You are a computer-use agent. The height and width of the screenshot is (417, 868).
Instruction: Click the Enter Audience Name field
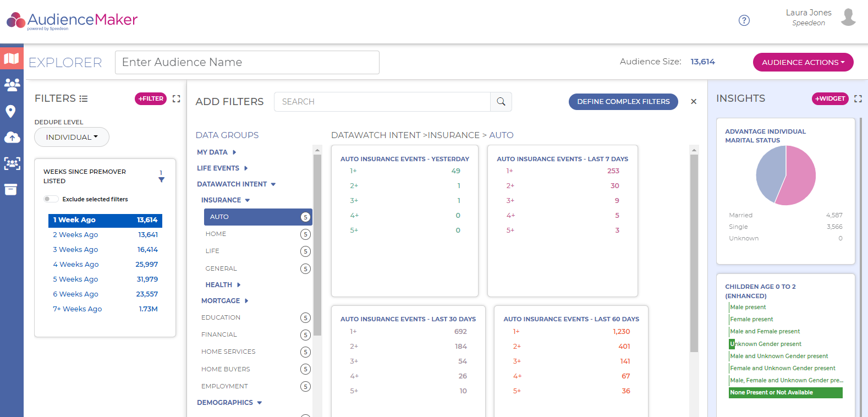(247, 62)
